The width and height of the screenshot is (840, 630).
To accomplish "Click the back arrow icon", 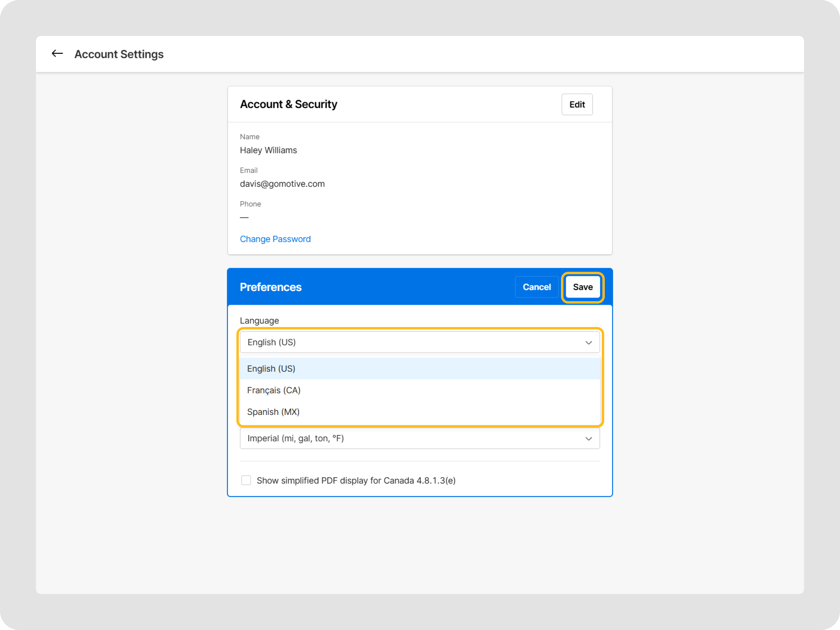I will (57, 53).
